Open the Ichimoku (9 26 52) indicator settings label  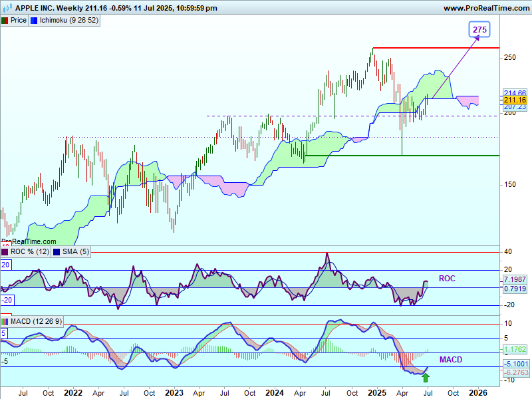point(69,21)
